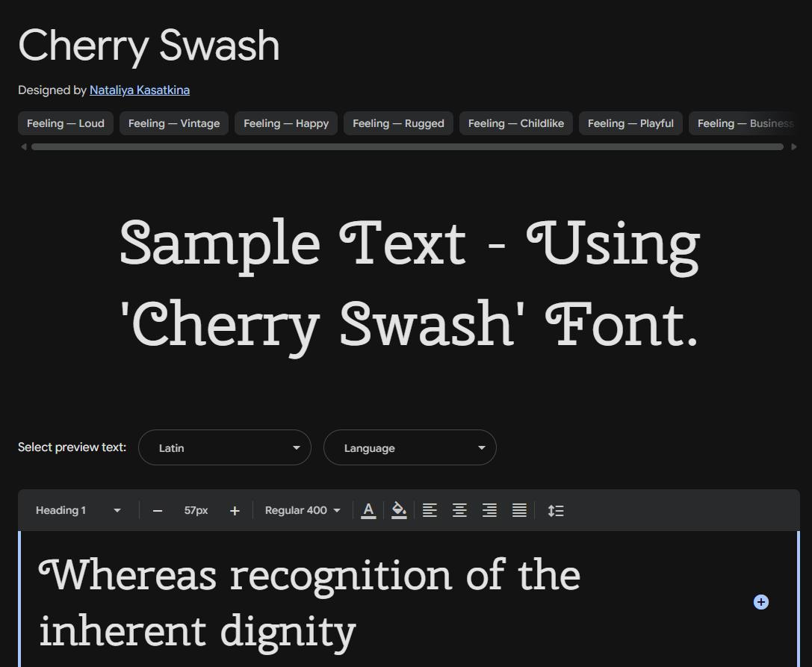Open the Latin preview text dropdown
The image size is (812, 667).
tap(225, 447)
